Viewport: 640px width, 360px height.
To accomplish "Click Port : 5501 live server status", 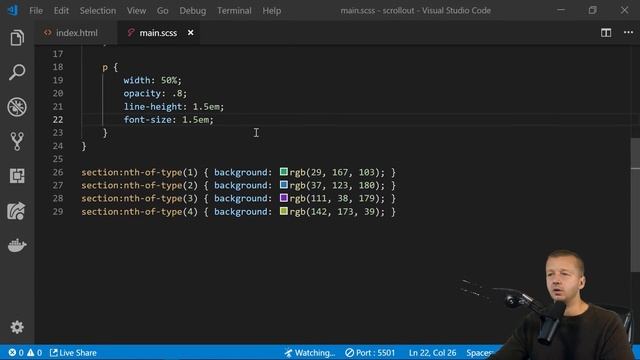I will [x=370, y=353].
